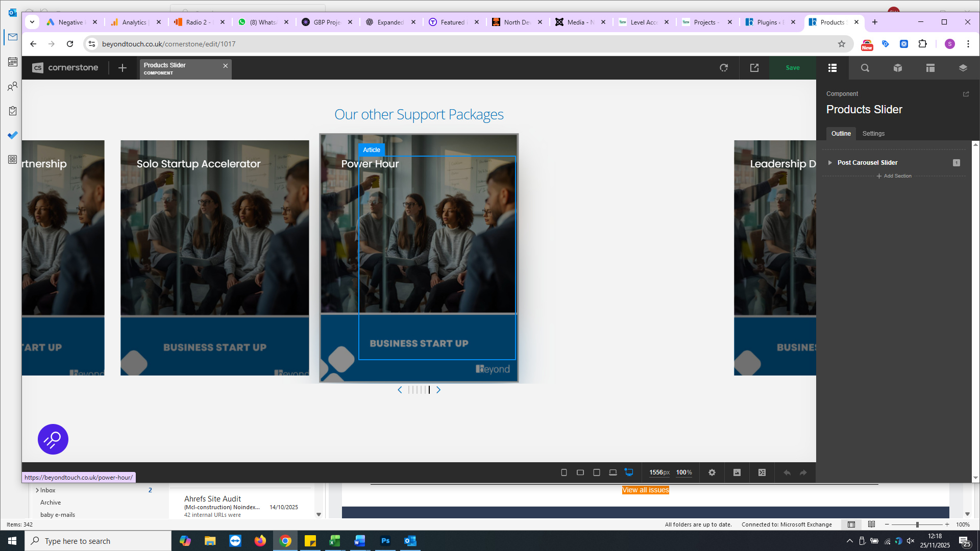The width and height of the screenshot is (980, 551).
Task: Open the Templates layout panel
Action: (930, 68)
